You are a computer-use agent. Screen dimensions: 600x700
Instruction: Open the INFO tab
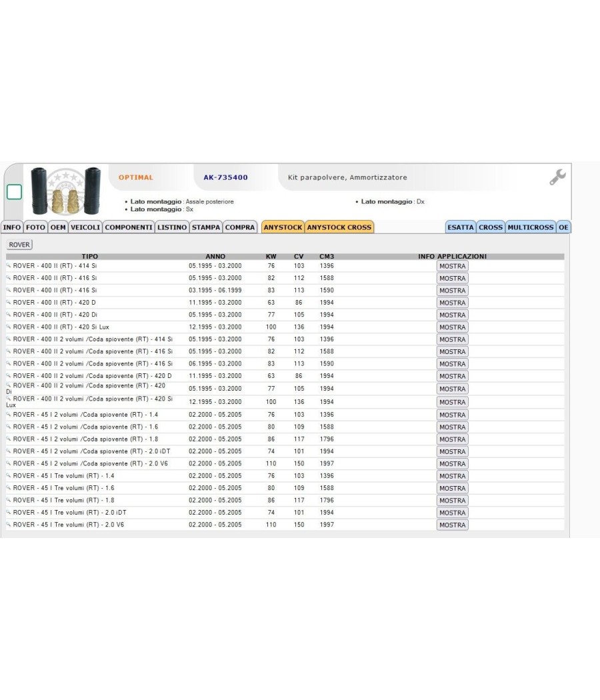pyautogui.click(x=12, y=227)
